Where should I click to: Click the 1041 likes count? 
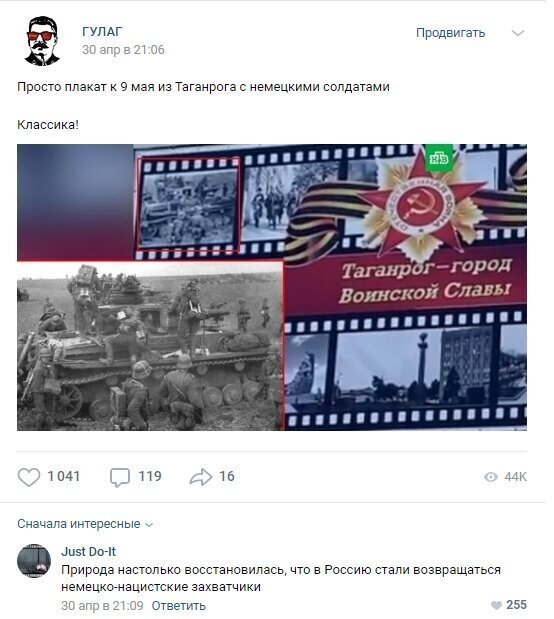[x=64, y=476]
